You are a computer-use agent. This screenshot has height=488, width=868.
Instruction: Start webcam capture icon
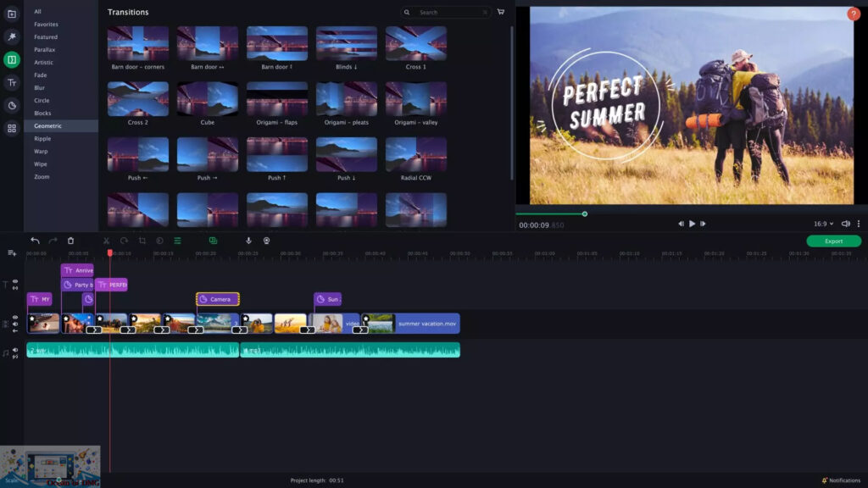pos(266,241)
